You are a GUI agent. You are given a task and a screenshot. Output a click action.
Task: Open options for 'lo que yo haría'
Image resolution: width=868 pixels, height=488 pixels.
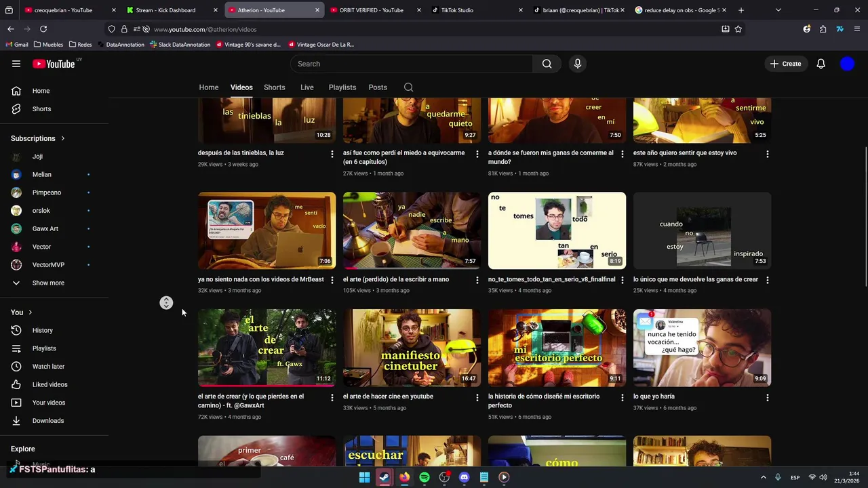(767, 397)
